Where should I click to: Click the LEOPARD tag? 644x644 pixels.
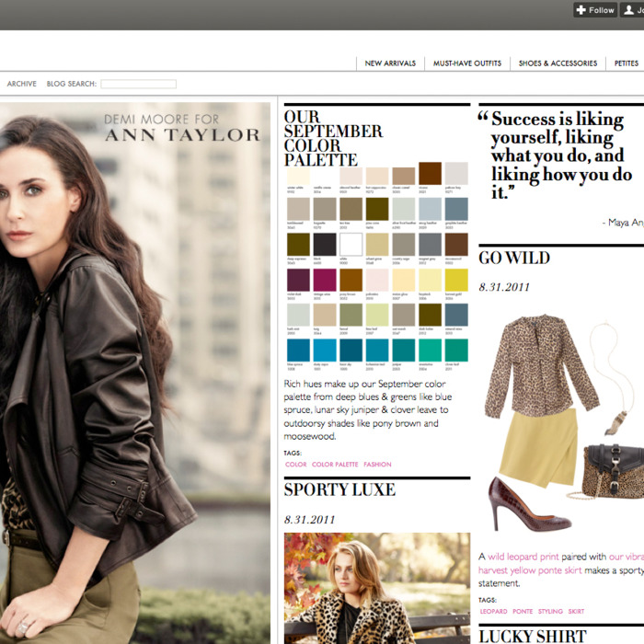494,612
